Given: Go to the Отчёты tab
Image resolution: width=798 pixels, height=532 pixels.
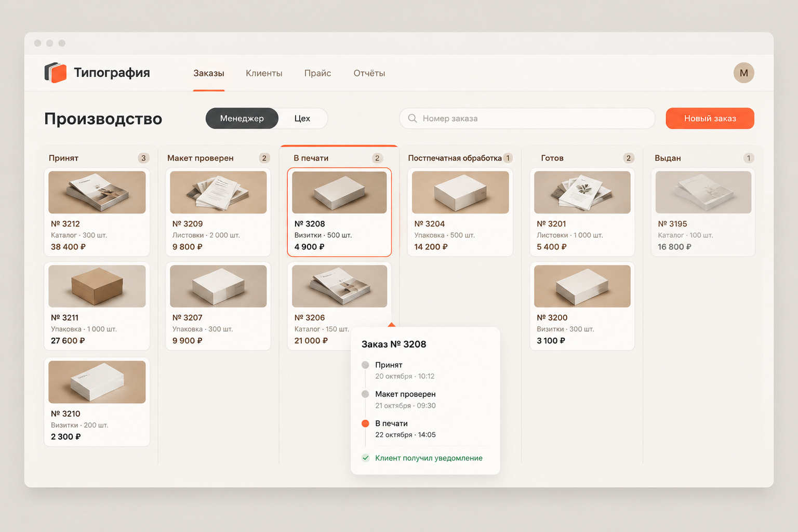Looking at the screenshot, I should click(x=369, y=73).
